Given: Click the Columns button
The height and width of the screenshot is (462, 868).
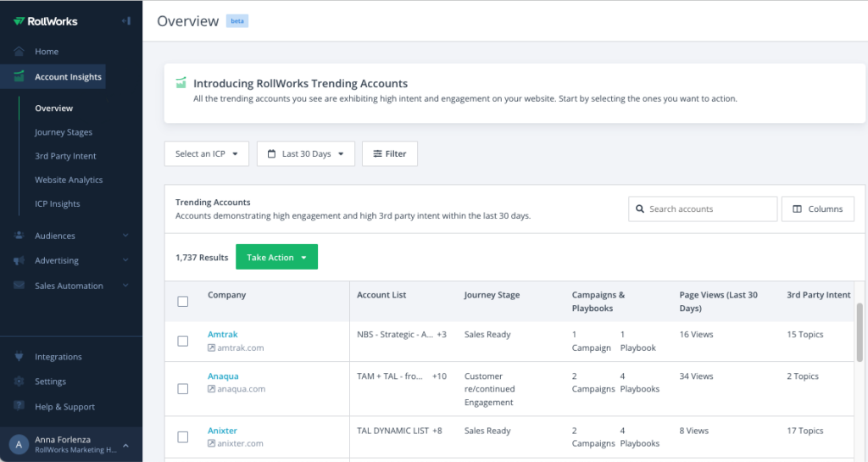Looking at the screenshot, I should (x=818, y=209).
